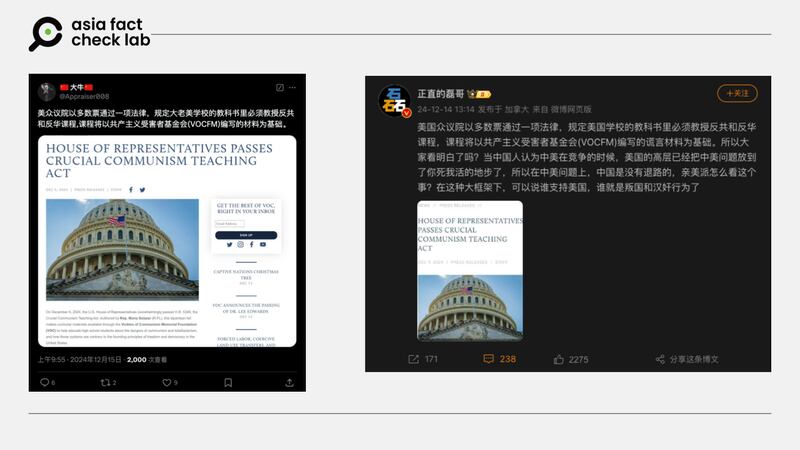
Task: Like the Weibo post with 2275 likes
Action: point(570,359)
